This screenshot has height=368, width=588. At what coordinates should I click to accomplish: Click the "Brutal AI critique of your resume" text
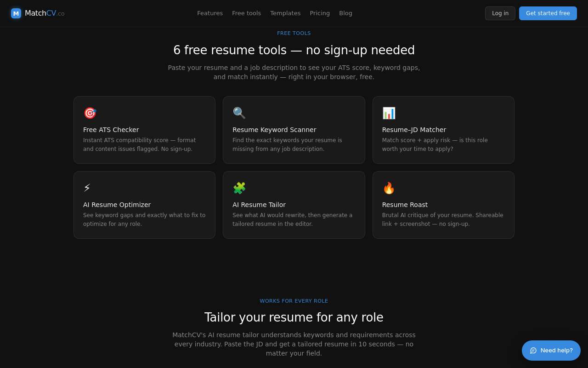pyautogui.click(x=442, y=219)
